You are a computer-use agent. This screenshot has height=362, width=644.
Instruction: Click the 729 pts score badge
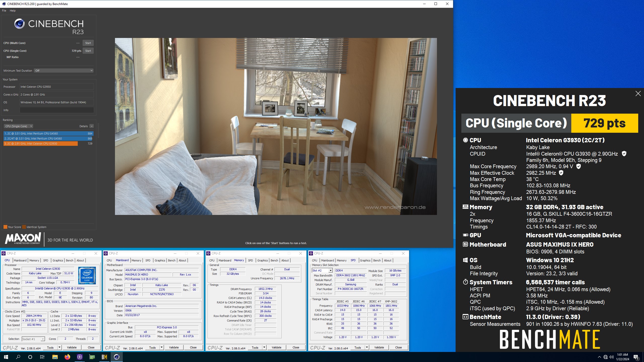tap(605, 123)
